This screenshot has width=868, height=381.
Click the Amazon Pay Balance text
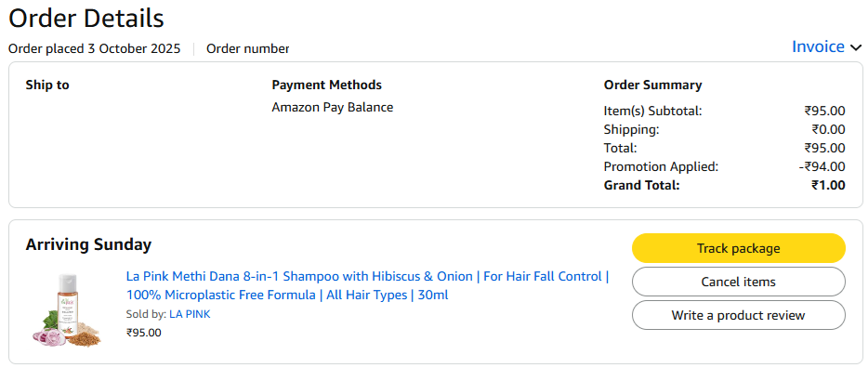point(332,107)
